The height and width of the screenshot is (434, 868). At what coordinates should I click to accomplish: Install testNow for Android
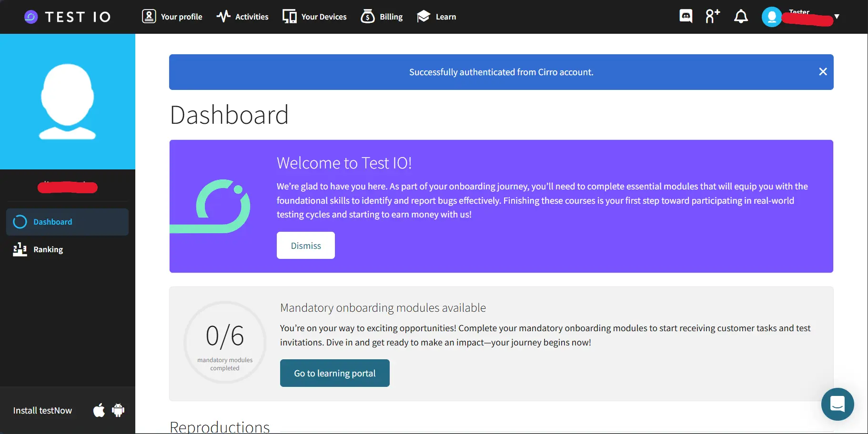(x=118, y=410)
